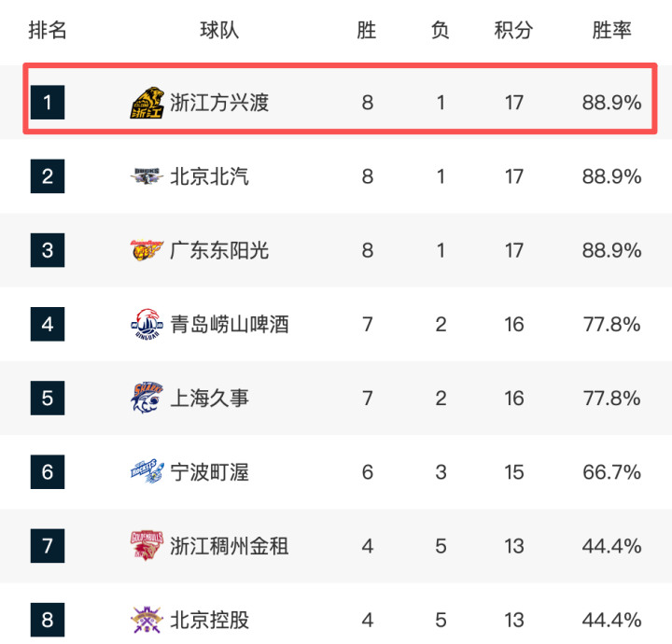The height and width of the screenshot is (644, 672).
Task: Click the 青岛崂山啤酒 team logo
Action: click(147, 324)
